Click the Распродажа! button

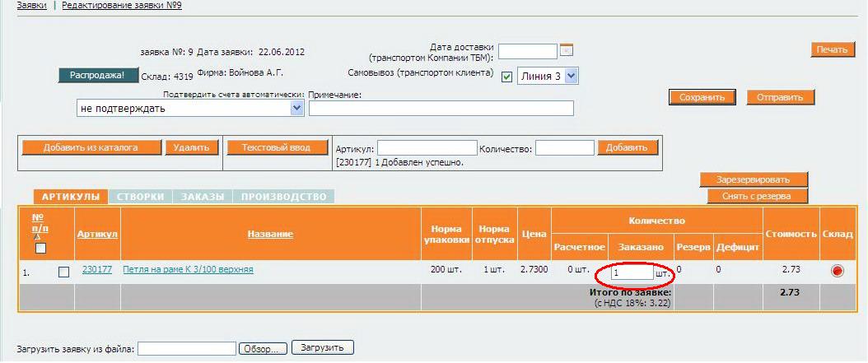pos(97,75)
